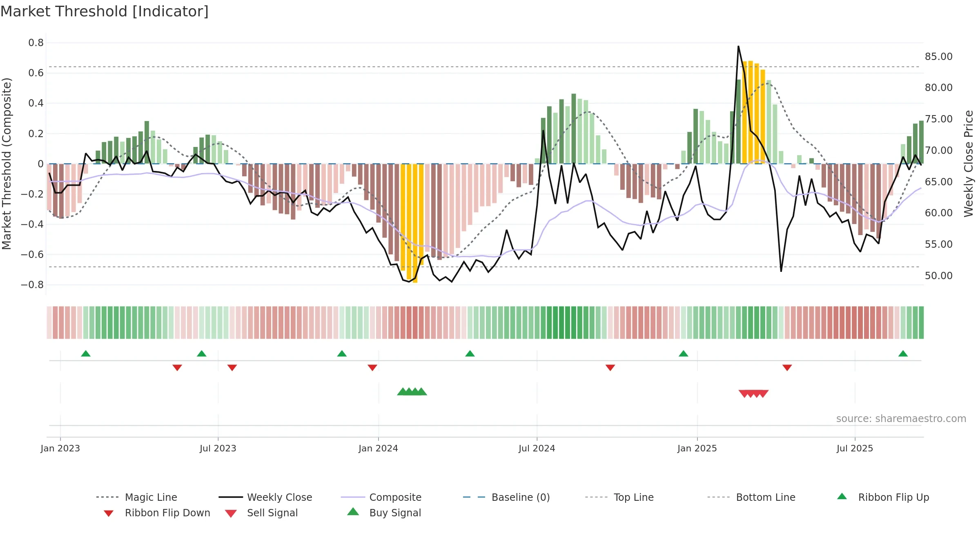Click the Ribbon Flip Down marker in mid-July 2023
The image size is (980, 551).
[232, 368]
